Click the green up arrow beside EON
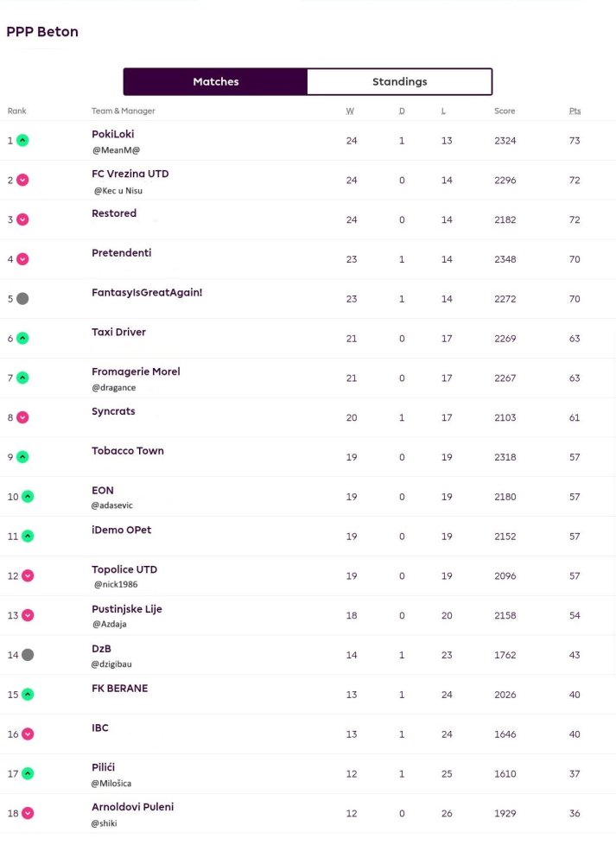 point(28,497)
